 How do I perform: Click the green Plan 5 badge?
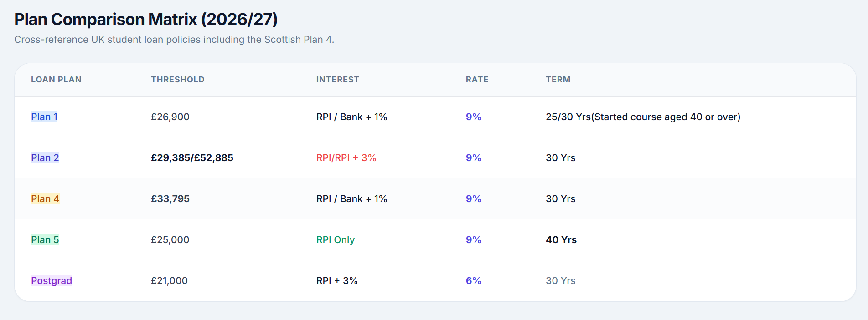[45, 240]
